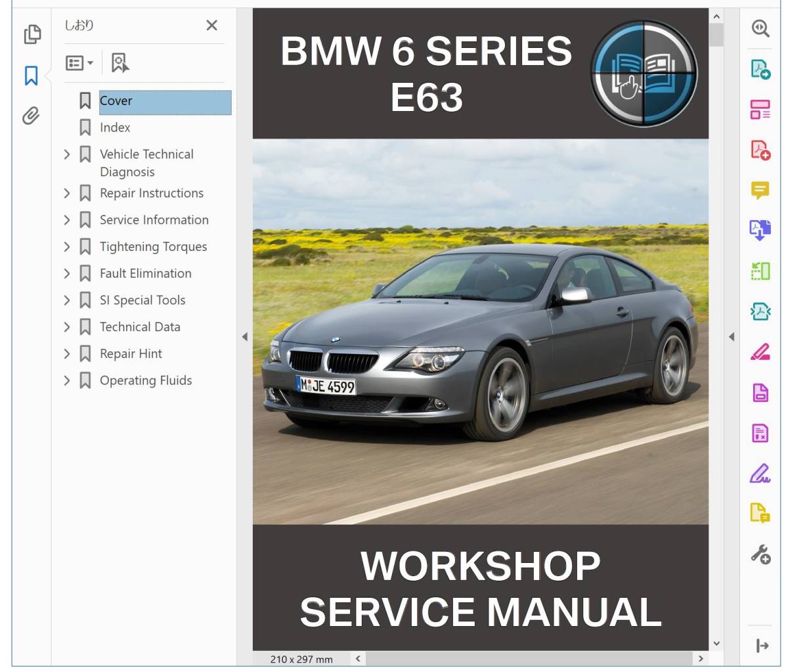The width and height of the screenshot is (788, 672).
Task: Click the vertical scrollbar up arrow
Action: [x=716, y=17]
